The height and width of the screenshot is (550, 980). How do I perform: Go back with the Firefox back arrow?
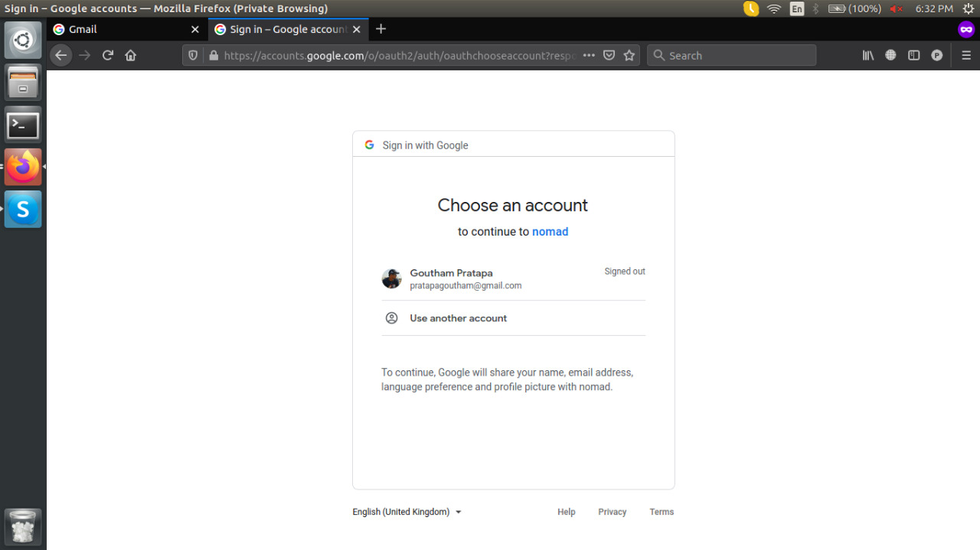[61, 55]
